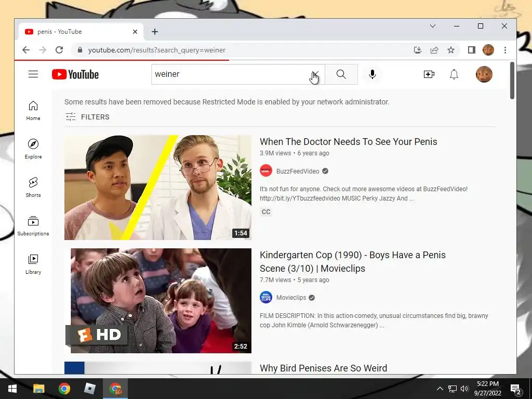This screenshot has width=532, height=399.
Task: Open 'Why Bird Penises Are So Weird' title
Action: click(x=323, y=368)
